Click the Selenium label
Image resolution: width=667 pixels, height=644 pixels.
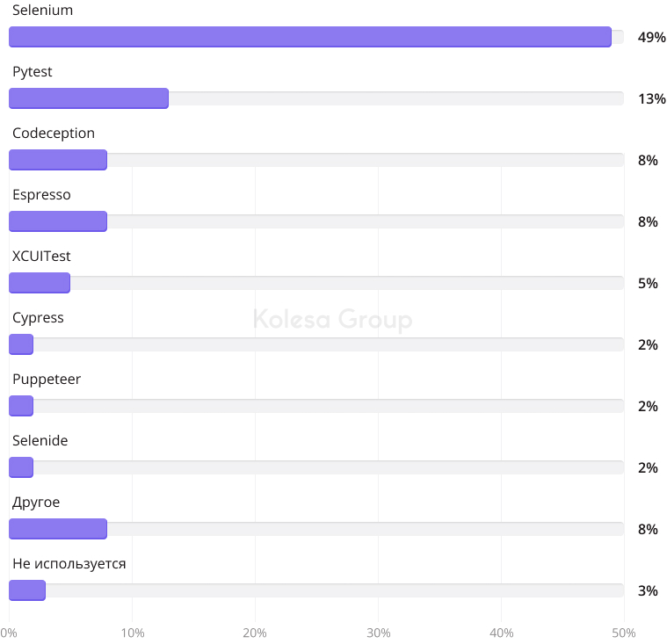[x=42, y=11]
